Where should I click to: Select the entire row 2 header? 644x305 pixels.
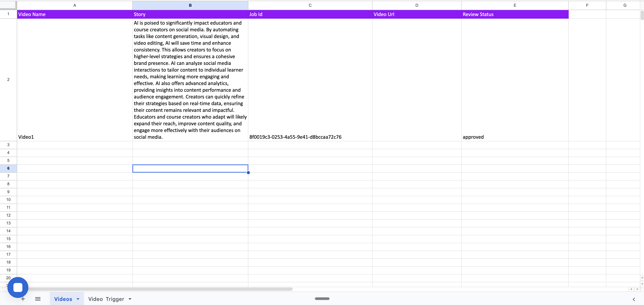point(8,79)
